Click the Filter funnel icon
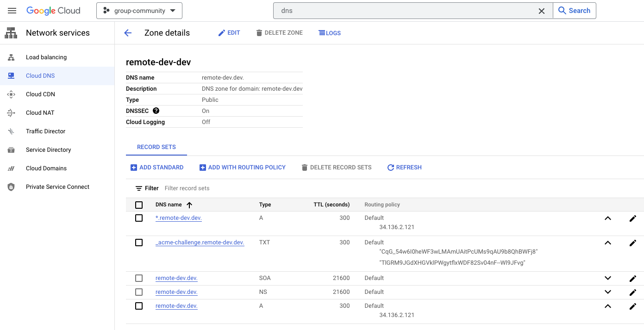644x330 pixels. pyautogui.click(x=138, y=188)
